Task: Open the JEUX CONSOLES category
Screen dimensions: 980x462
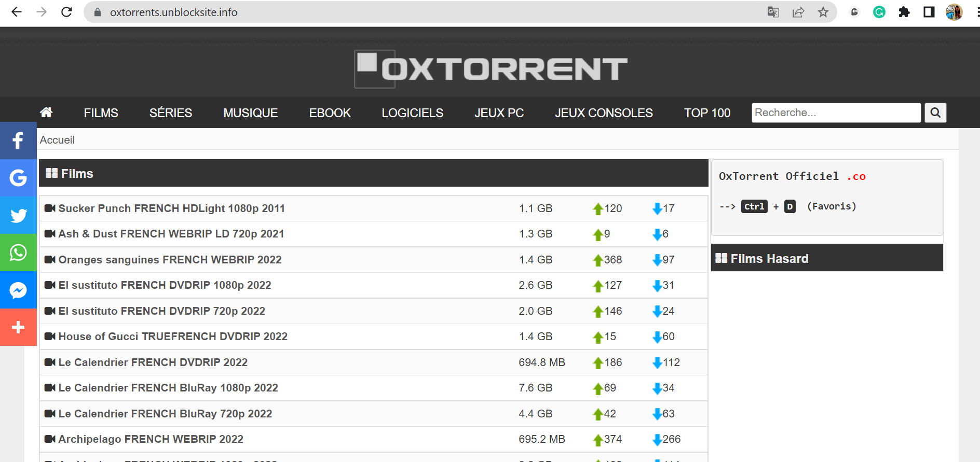Action: (604, 113)
